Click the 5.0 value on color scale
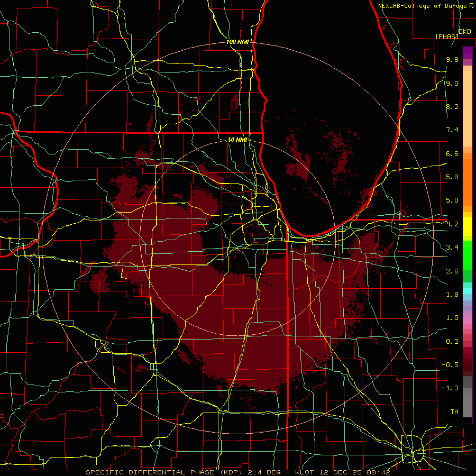The image size is (476, 476). pos(452,200)
